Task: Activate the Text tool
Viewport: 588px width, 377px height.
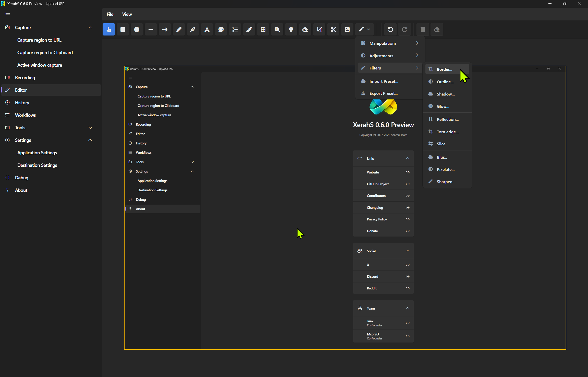Action: (x=207, y=29)
